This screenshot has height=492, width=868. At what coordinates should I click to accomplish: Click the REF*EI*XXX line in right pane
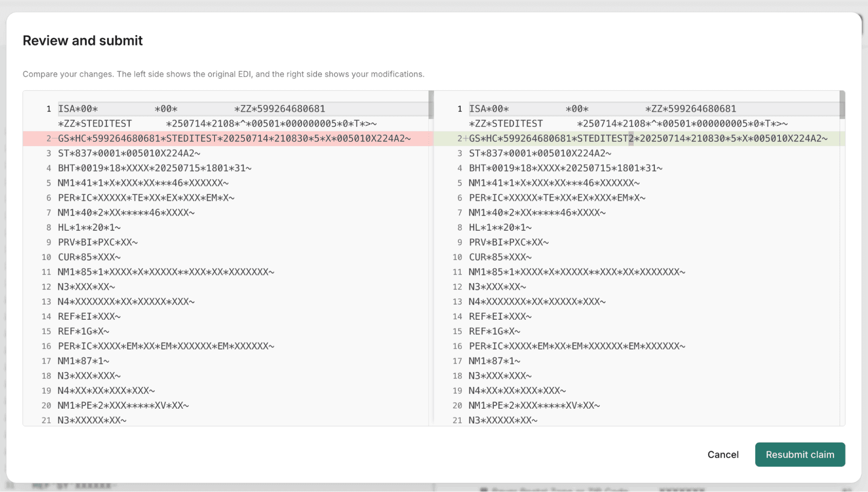500,316
